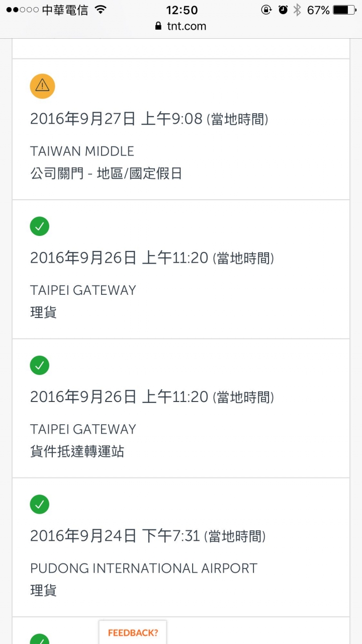Screen dimensions: 362x644
Task: Tap the partially visible bottom green checkmark
Action: coord(40,639)
